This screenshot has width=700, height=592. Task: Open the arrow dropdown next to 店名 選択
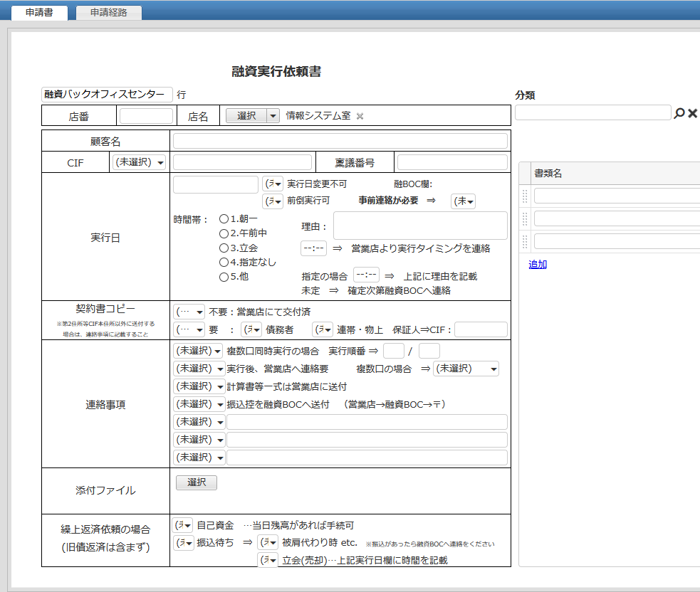[x=273, y=116]
